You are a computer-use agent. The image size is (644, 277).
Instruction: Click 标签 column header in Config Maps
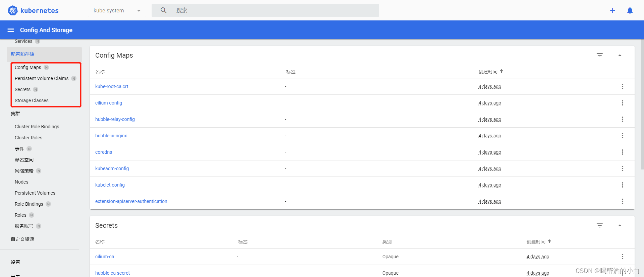tap(291, 72)
